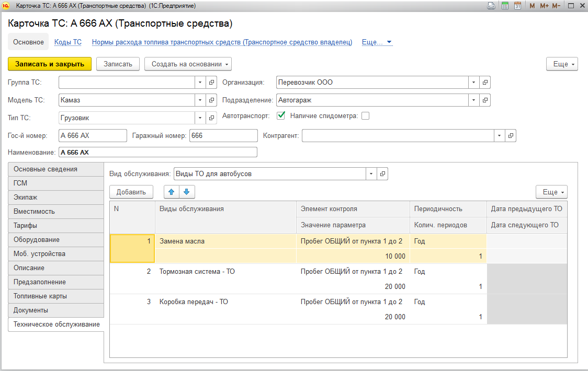Move row down with the down arrow
The image size is (588, 371).
[186, 192]
